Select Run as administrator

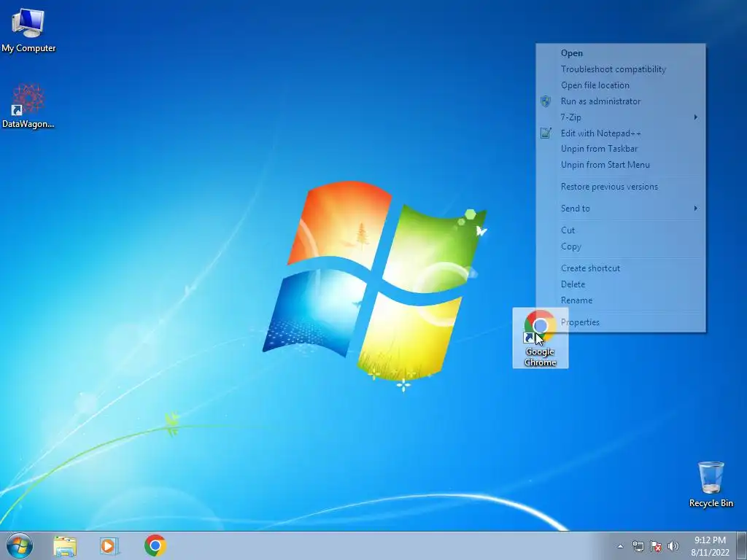point(621,101)
